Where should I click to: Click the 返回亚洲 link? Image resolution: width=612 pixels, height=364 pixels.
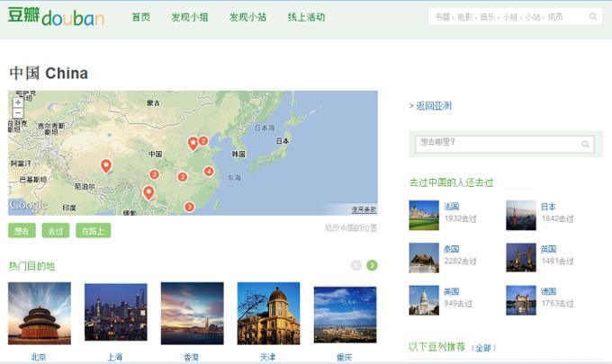[x=433, y=106]
